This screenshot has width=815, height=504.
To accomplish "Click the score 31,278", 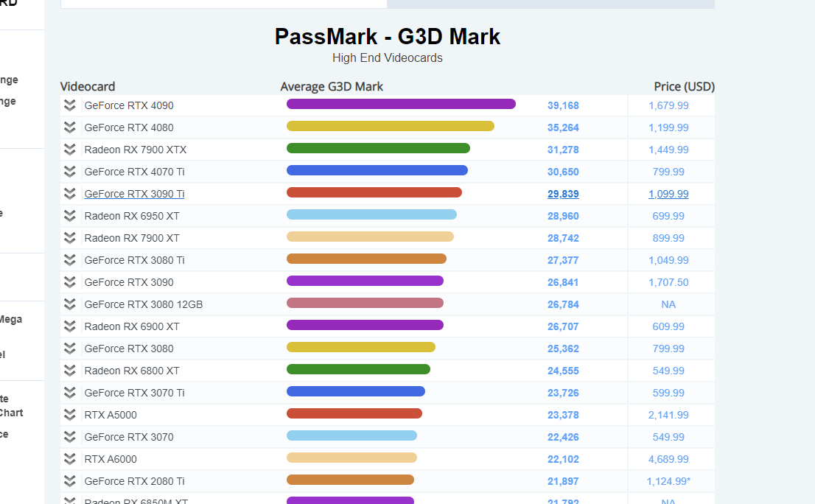I will click(x=563, y=150).
